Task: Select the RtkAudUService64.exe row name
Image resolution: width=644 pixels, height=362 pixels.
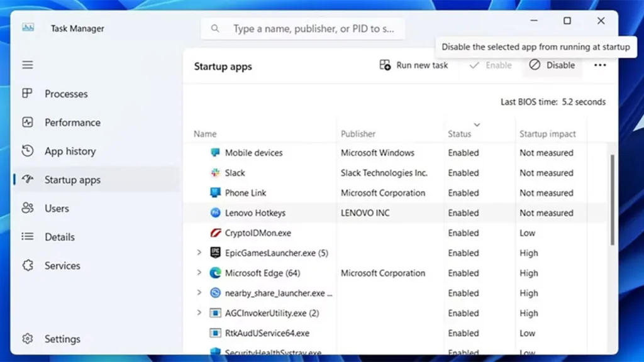Action: click(267, 333)
